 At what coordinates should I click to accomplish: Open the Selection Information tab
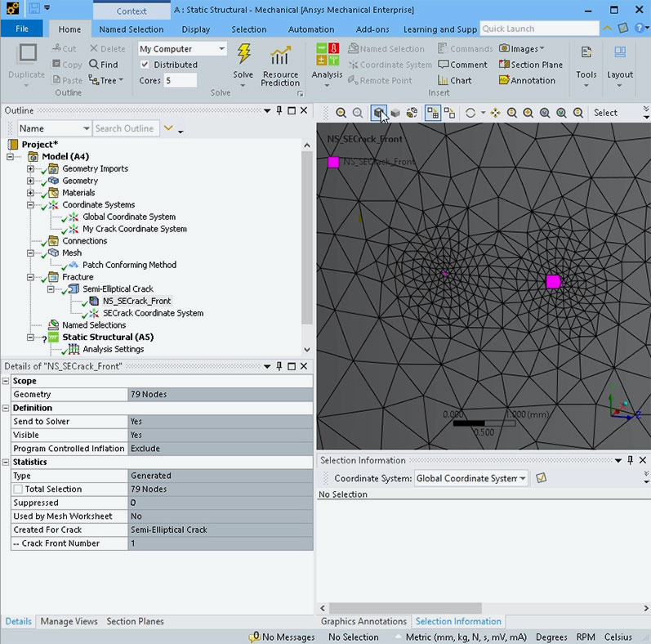(458, 621)
